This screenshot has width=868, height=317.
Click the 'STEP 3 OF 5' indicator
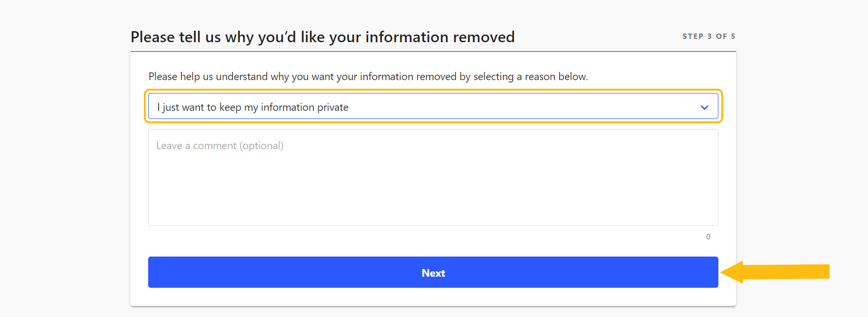pyautogui.click(x=708, y=36)
